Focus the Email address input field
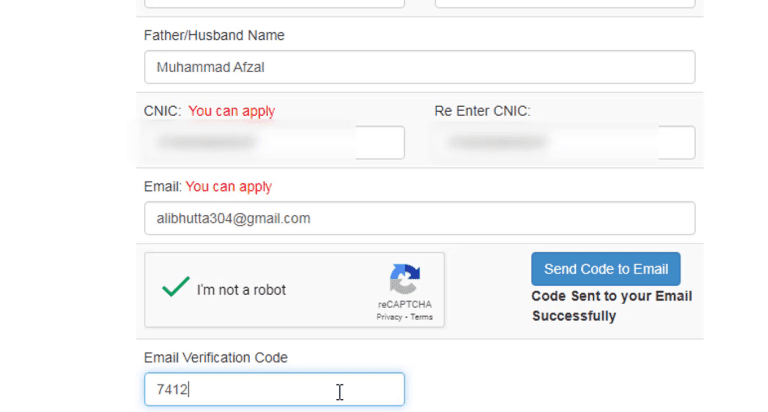Screen dimensions: 768x412 [x=419, y=218]
